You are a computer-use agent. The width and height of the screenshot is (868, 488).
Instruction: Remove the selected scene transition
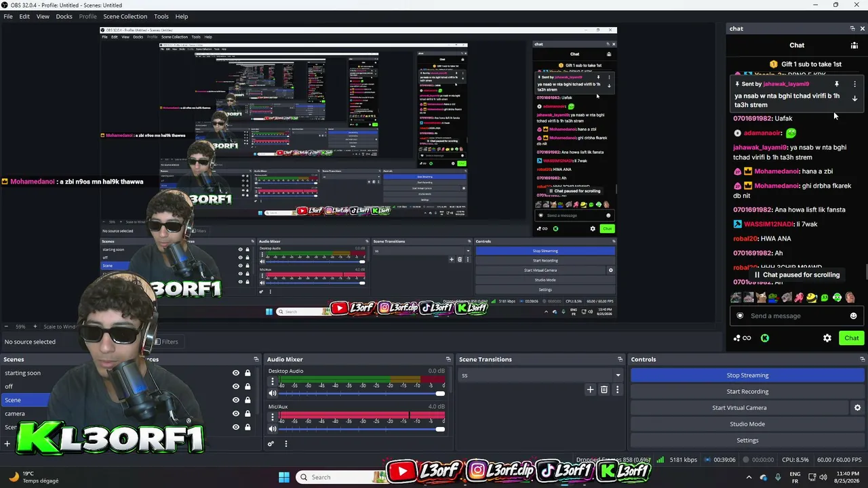pyautogui.click(x=604, y=390)
